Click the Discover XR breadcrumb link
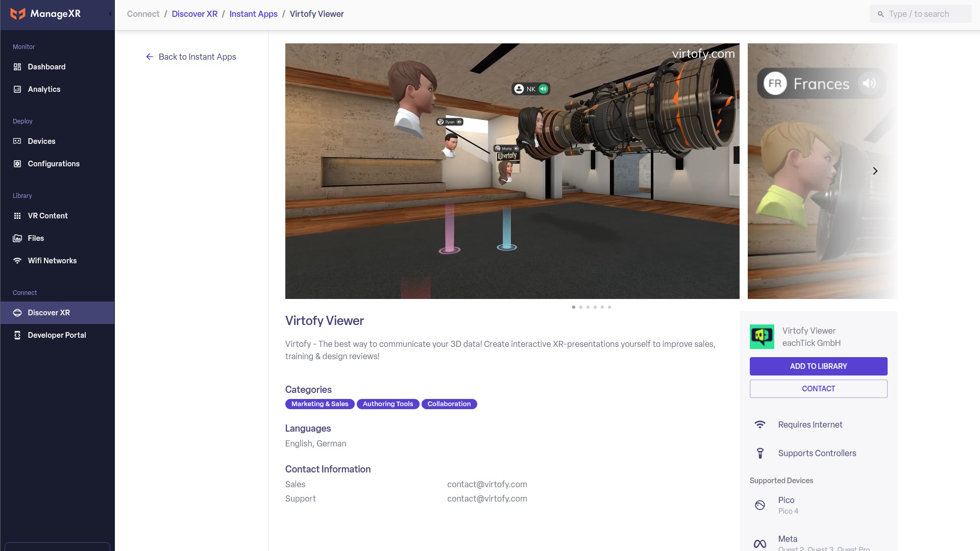This screenshot has width=980, height=551. tap(194, 14)
